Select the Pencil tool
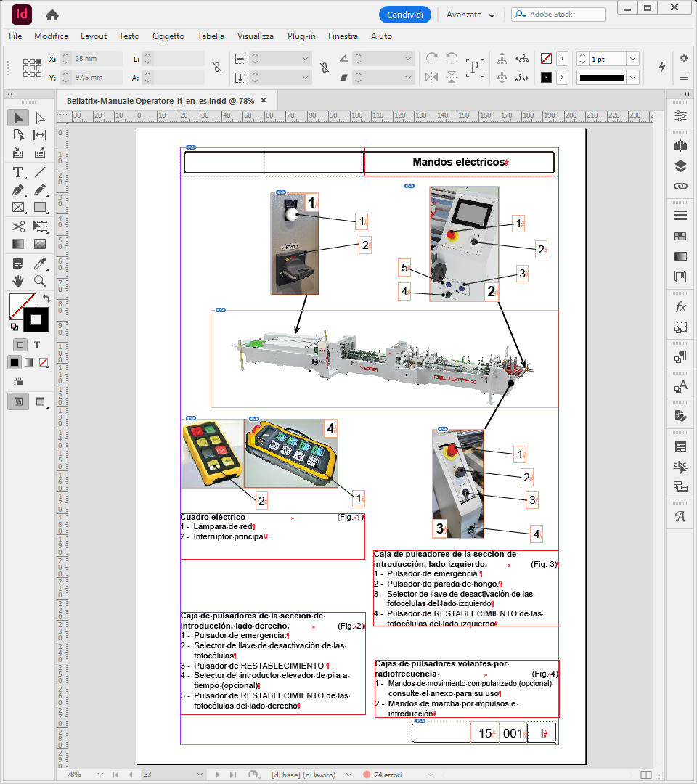Viewport: 697px width, 784px height. pos(40,190)
